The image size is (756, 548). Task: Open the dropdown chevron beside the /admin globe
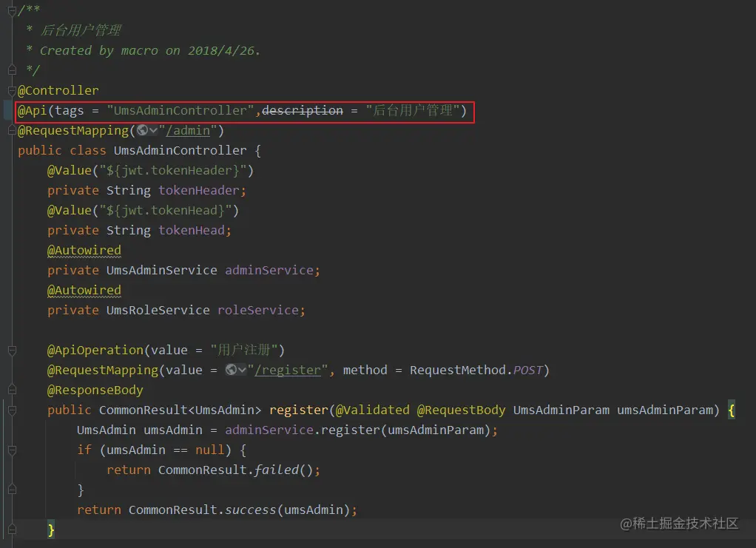pos(153,131)
